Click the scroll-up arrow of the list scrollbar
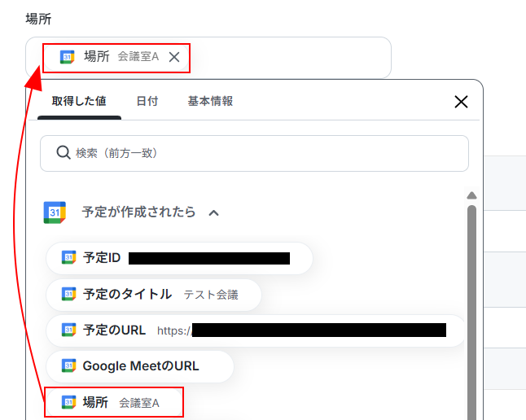526x420 pixels. 471,195
